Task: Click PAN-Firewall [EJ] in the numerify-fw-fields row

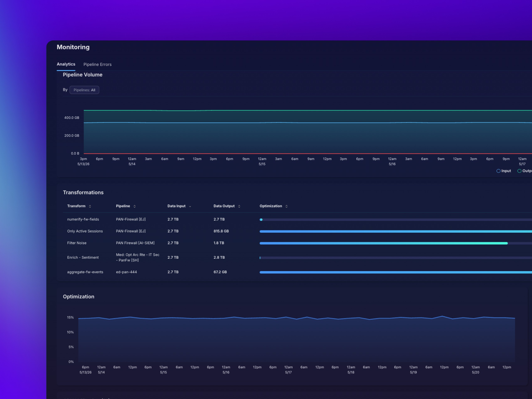Action: coord(131,219)
